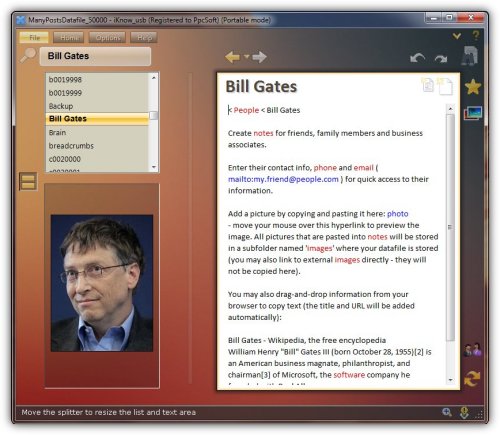Open the Options menu
The image size is (500, 435).
tap(107, 38)
